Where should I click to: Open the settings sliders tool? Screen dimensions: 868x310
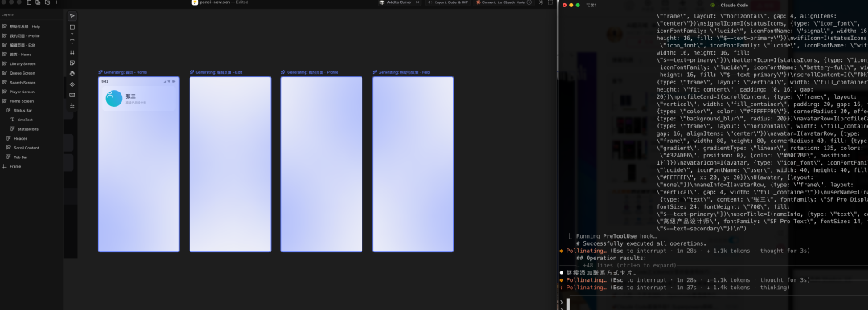coord(72,105)
